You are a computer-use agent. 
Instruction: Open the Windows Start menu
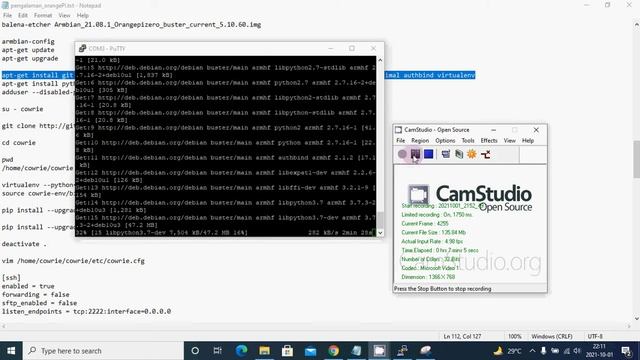(11, 351)
